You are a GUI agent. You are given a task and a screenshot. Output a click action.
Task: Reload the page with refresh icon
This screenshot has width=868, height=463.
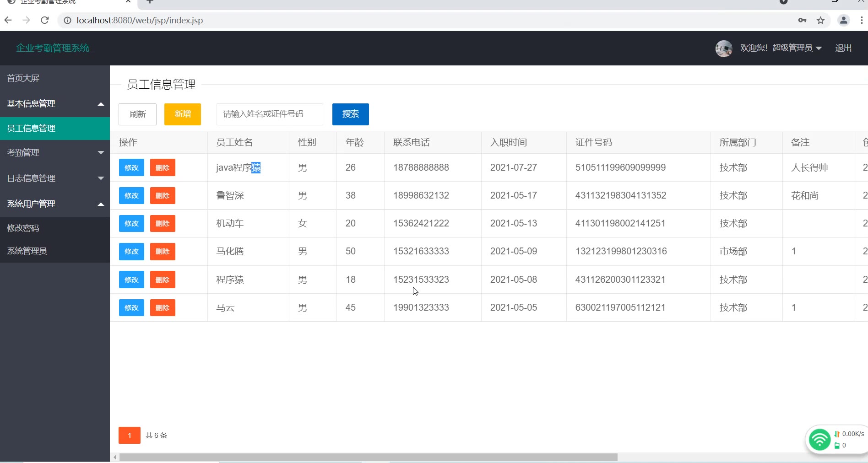tap(44, 20)
